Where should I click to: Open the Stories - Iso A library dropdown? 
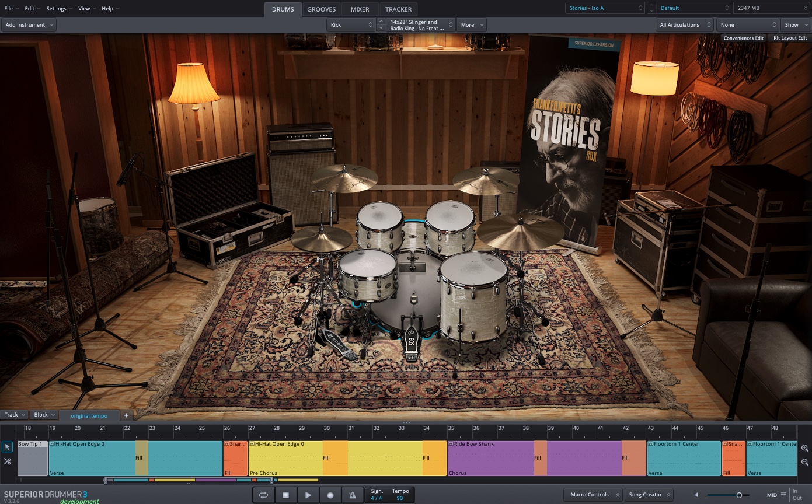pyautogui.click(x=604, y=8)
